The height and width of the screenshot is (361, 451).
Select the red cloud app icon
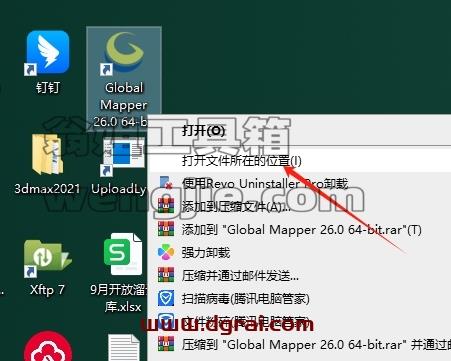click(48, 347)
